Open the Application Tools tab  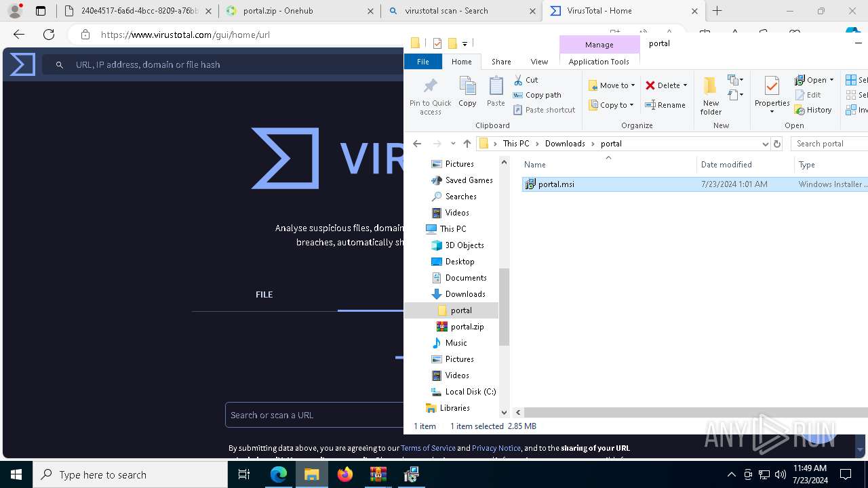click(599, 62)
